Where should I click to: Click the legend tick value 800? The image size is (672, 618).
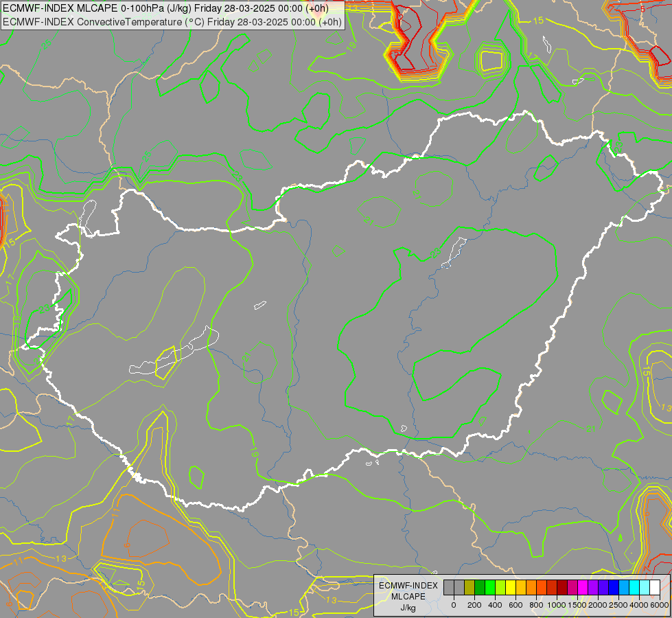[x=536, y=605]
